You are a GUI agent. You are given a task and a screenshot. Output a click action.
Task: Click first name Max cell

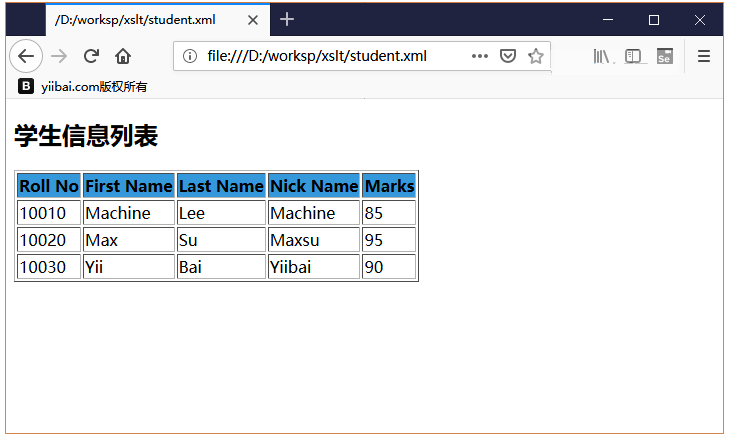(x=129, y=240)
